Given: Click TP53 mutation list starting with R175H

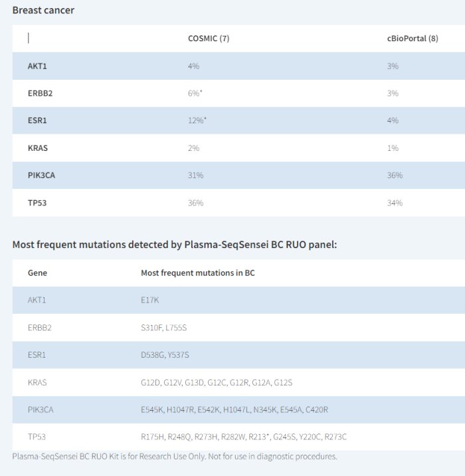Looking at the screenshot, I should click(244, 437).
